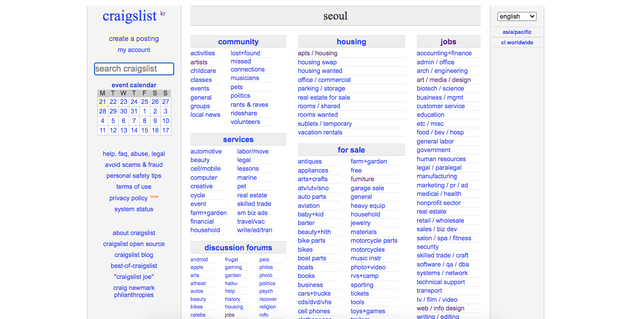Go to my account

(x=134, y=50)
